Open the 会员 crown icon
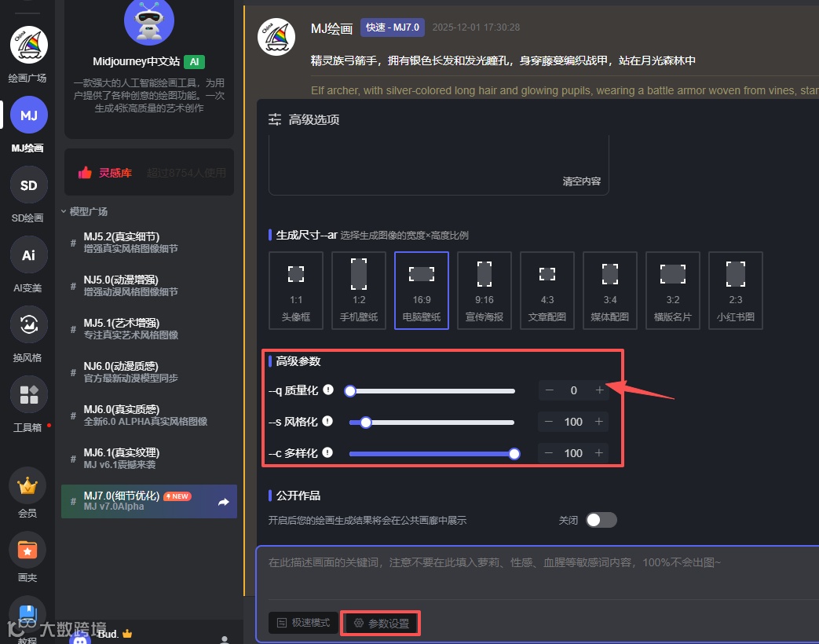Image resolution: width=819 pixels, height=644 pixels. coord(27,485)
